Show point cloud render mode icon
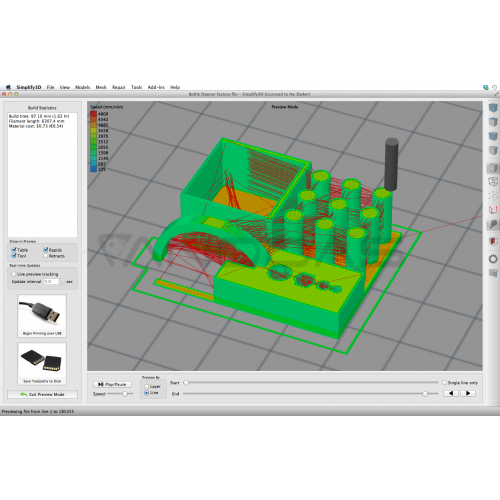Image resolution: width=500 pixels, height=500 pixels. [x=493, y=196]
